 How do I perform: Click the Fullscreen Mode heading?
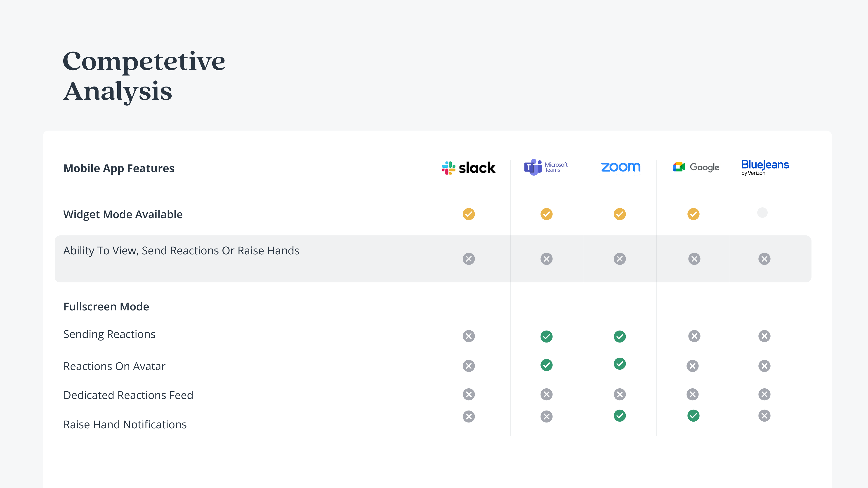(106, 307)
